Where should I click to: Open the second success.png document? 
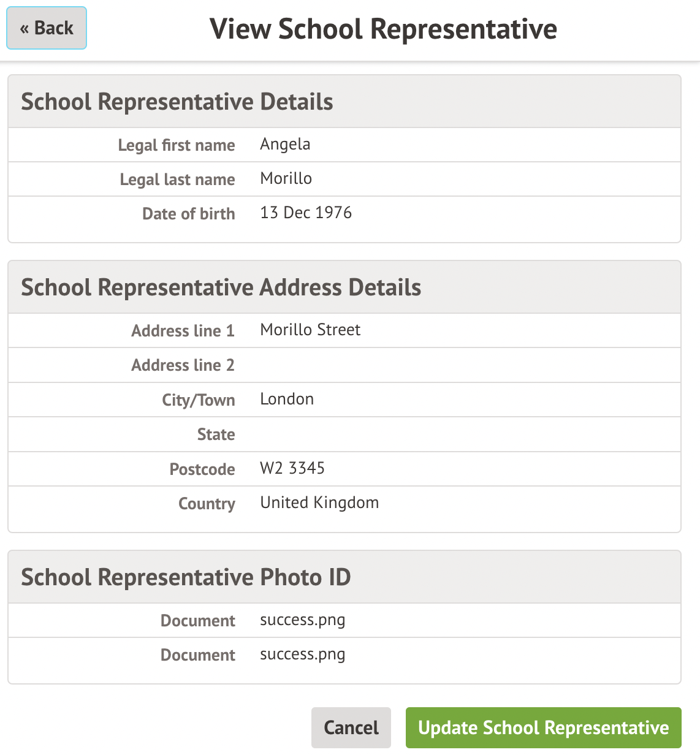(x=302, y=654)
